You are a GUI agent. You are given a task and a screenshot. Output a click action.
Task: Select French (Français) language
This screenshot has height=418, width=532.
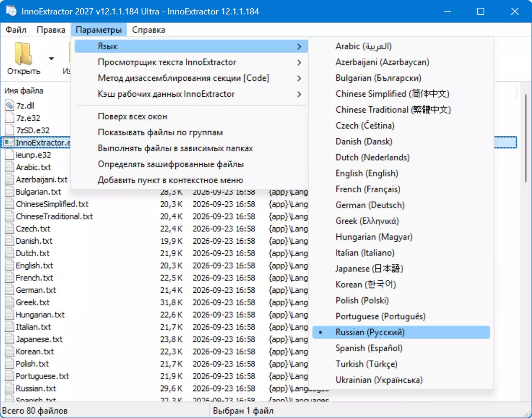pos(401,189)
